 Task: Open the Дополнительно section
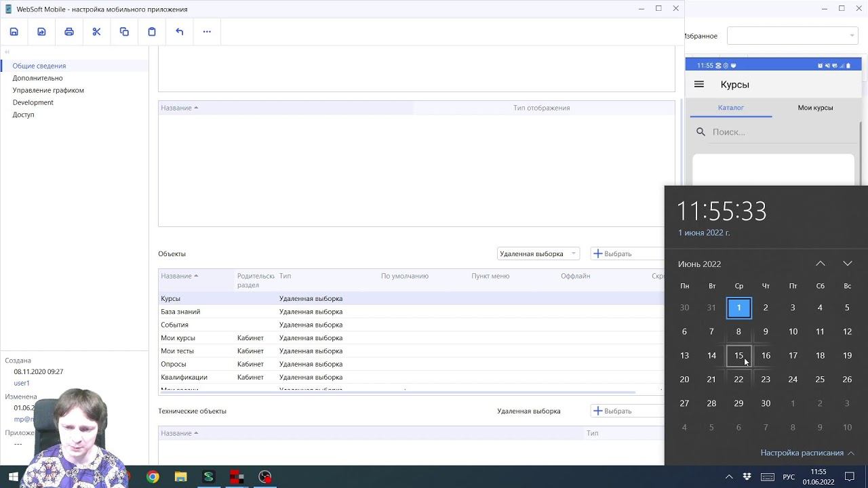pos(37,78)
